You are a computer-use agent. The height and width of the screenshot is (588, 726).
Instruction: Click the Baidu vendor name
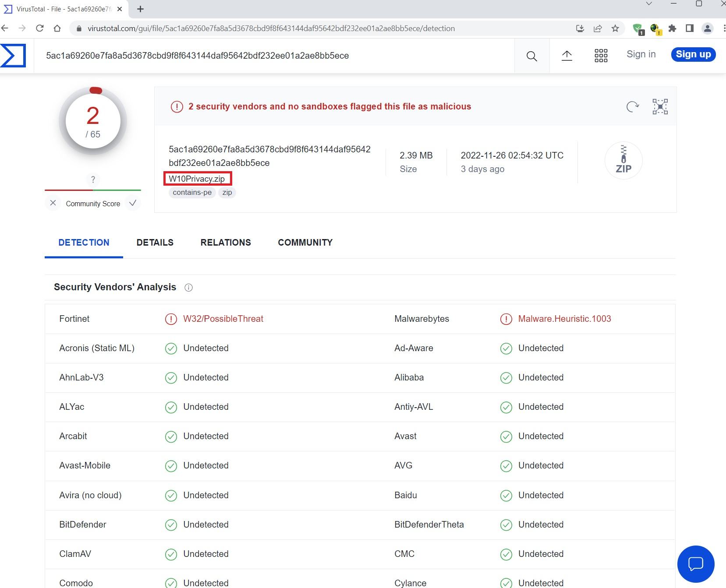pos(406,495)
